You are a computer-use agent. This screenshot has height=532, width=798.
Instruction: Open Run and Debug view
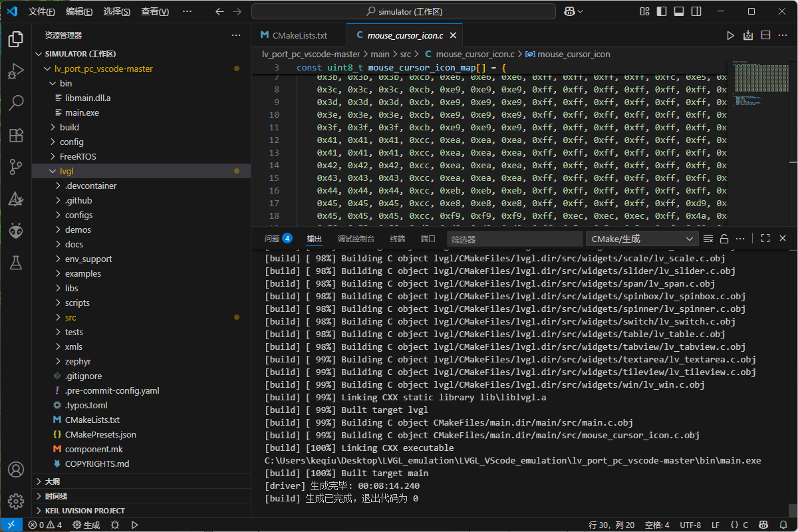click(x=16, y=71)
